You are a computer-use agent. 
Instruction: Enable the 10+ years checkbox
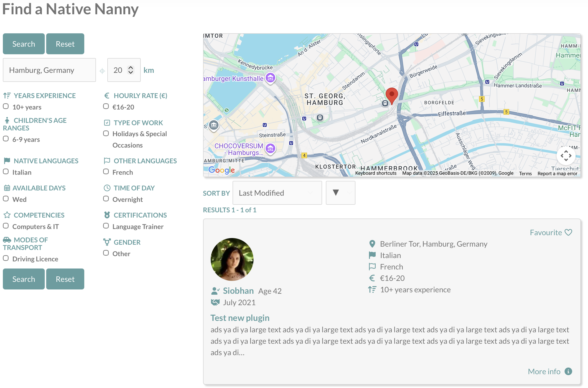pos(6,106)
